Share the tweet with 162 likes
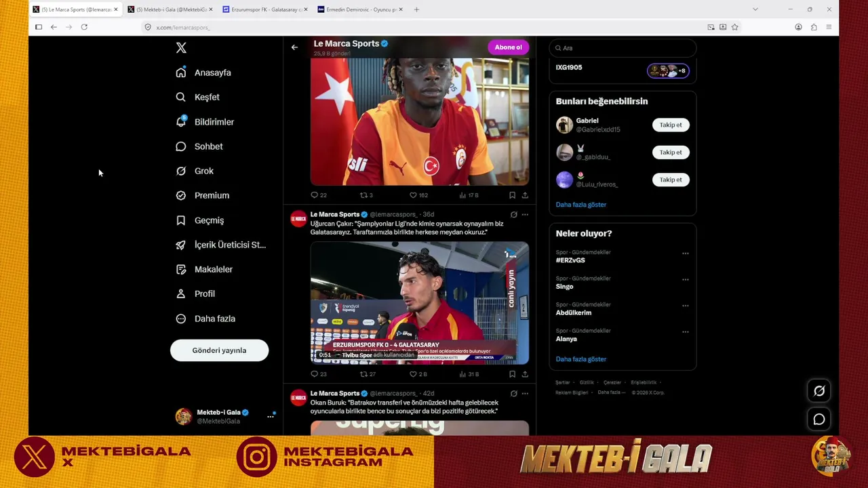868x488 pixels. tap(525, 195)
